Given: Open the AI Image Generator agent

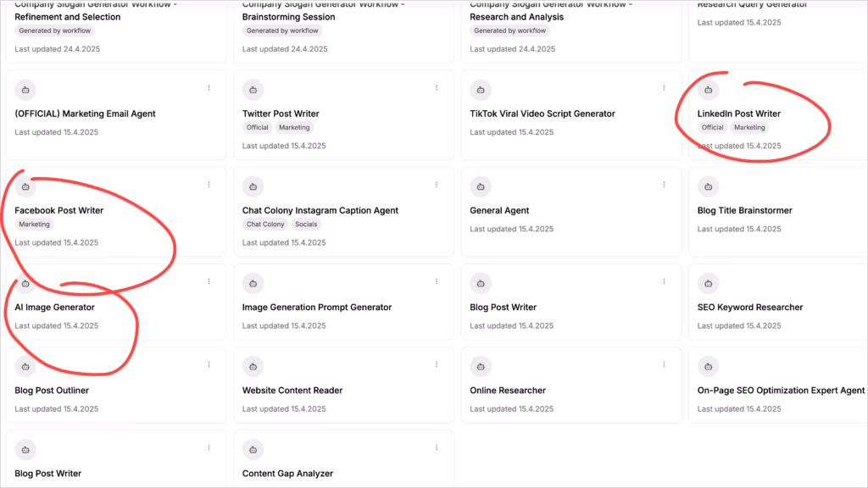Looking at the screenshot, I should click(54, 307).
